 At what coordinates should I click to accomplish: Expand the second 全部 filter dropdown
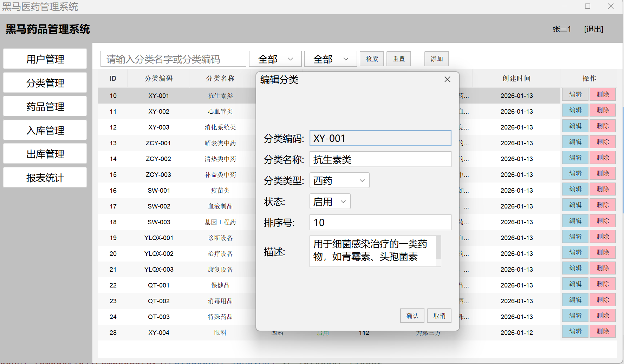[x=330, y=59]
